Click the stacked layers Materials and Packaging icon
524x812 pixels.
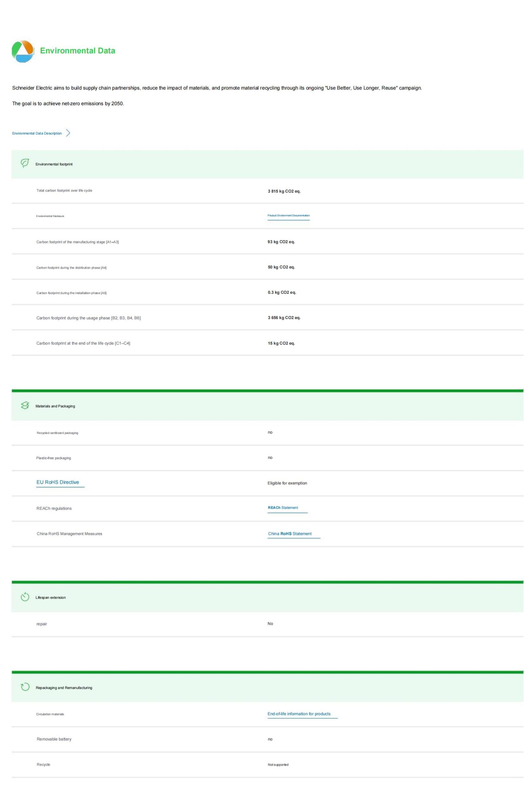click(x=25, y=405)
